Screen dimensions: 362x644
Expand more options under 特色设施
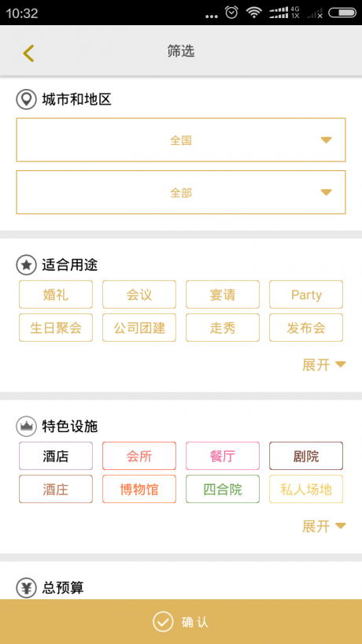pos(324,526)
